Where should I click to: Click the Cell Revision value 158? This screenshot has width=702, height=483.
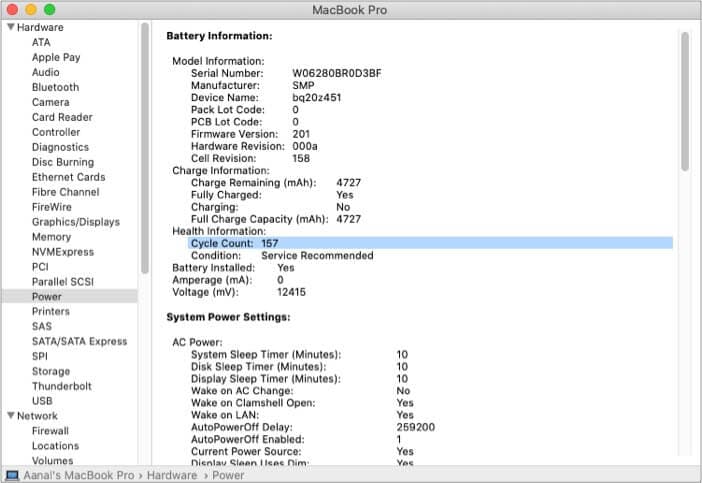(301, 158)
